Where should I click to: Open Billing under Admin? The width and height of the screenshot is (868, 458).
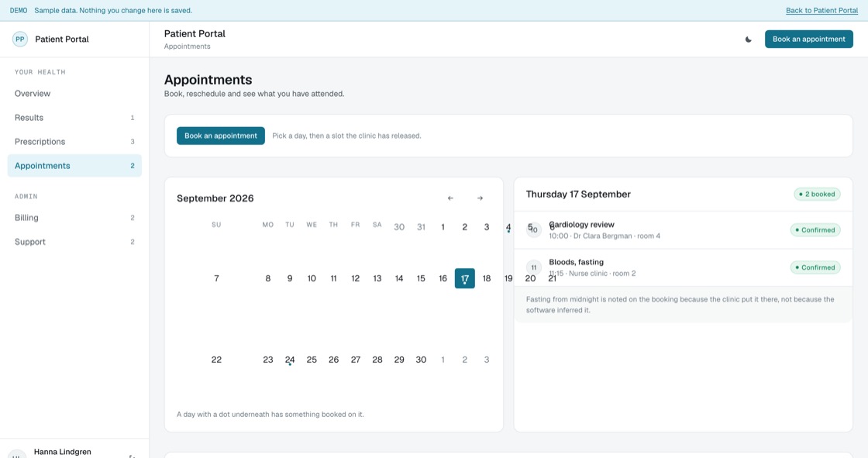tap(74, 218)
